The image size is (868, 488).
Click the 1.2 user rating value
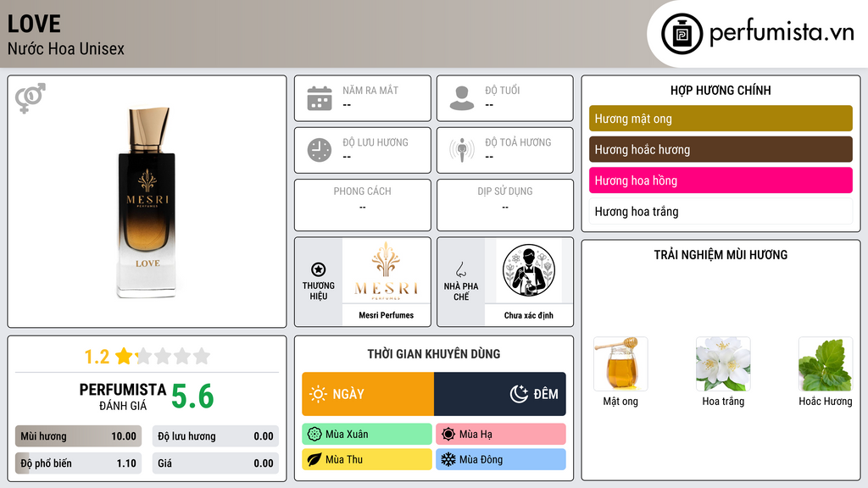tap(97, 357)
